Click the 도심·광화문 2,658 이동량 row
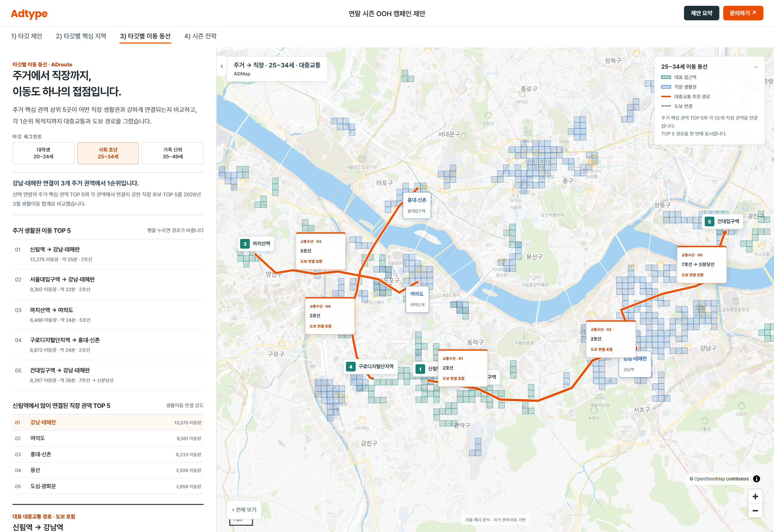The width and height of the screenshot is (774, 532). 108,486
